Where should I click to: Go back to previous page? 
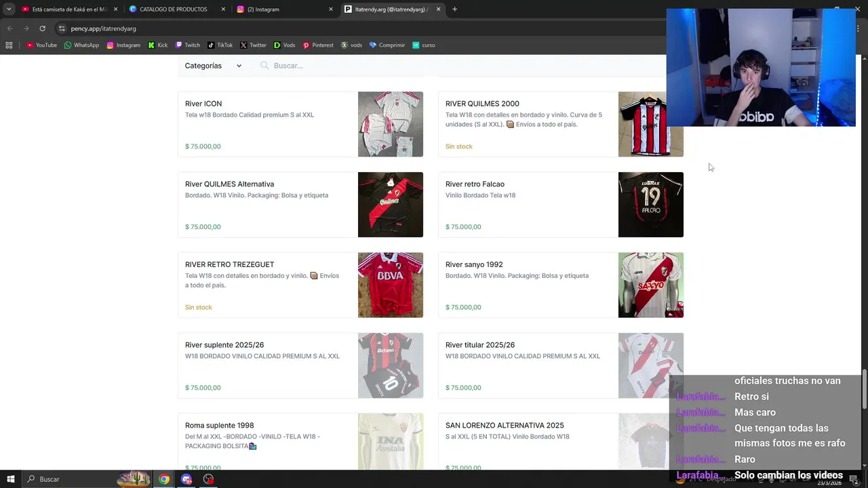pyautogui.click(x=9, y=28)
